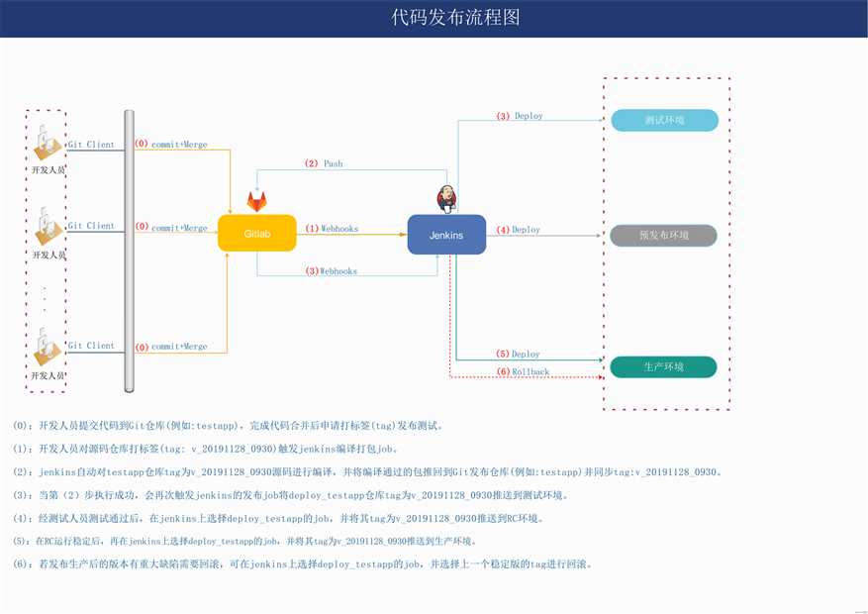Select the green 生产环境 pill

click(664, 366)
